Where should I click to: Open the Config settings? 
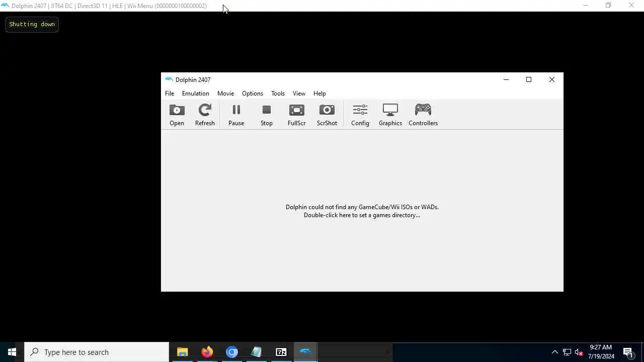pyautogui.click(x=360, y=115)
